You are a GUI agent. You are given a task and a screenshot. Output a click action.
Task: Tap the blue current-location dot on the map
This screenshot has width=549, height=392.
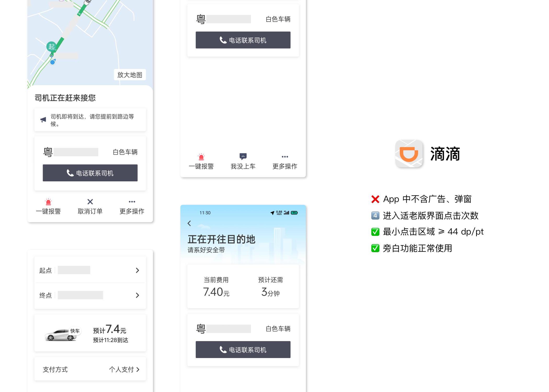pyautogui.click(x=53, y=62)
